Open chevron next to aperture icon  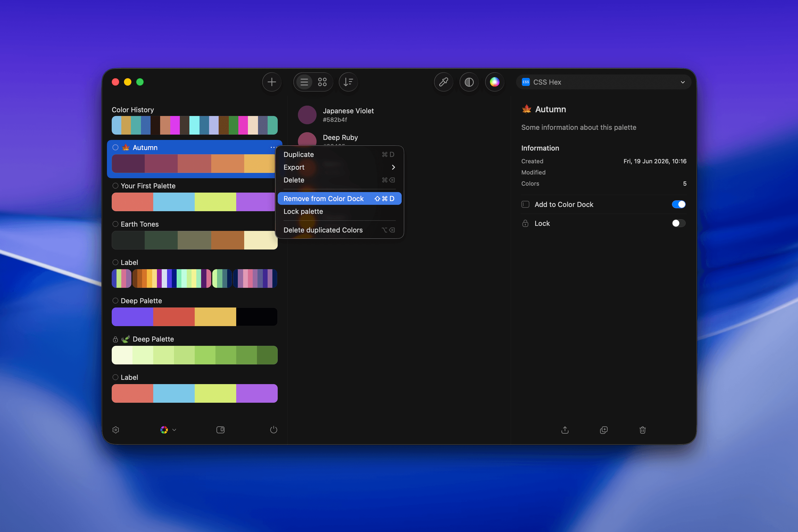(x=174, y=430)
